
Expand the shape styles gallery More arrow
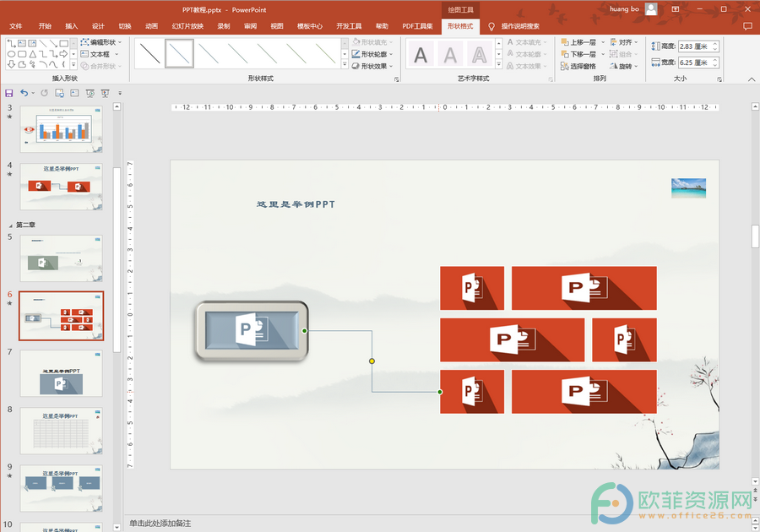[345, 65]
